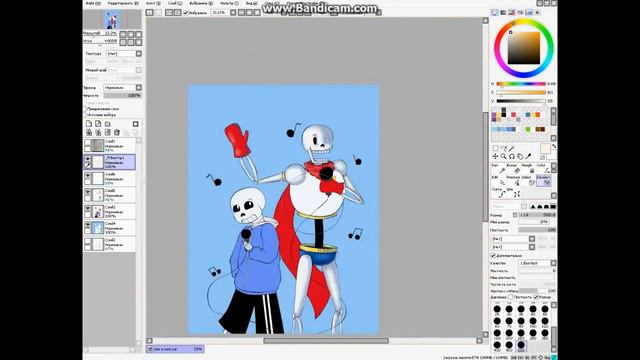Select the Line vector tool
The width and height of the screenshot is (640, 360).
tap(513, 192)
